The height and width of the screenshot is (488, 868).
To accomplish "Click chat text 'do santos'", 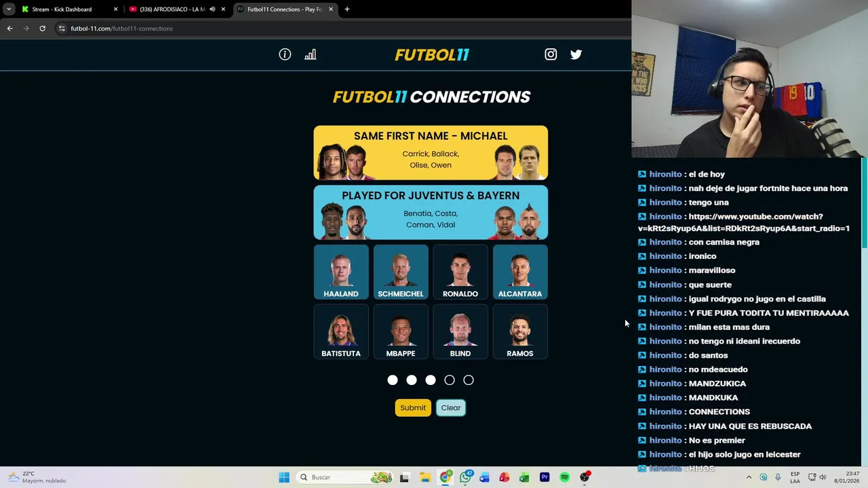I will pyautogui.click(x=708, y=355).
